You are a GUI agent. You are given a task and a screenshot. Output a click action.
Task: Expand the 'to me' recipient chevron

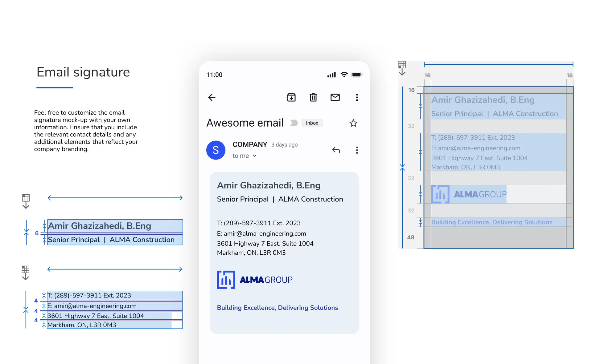[x=255, y=156]
